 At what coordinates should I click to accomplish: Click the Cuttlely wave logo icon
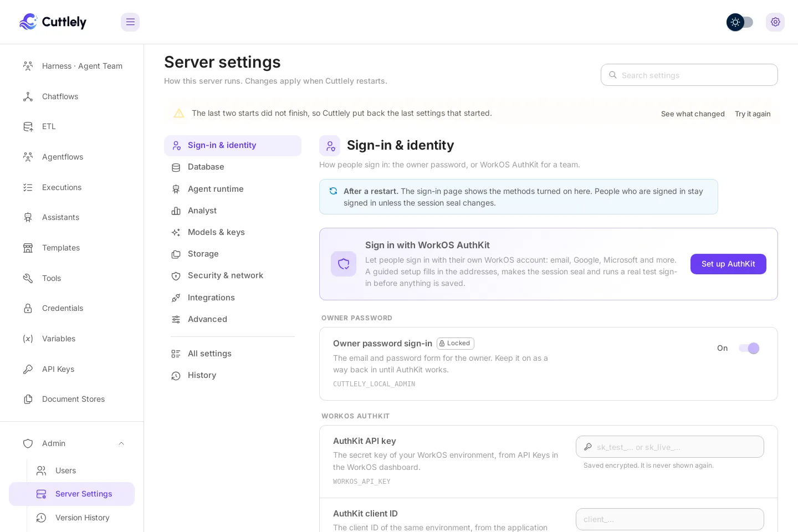tap(28, 22)
